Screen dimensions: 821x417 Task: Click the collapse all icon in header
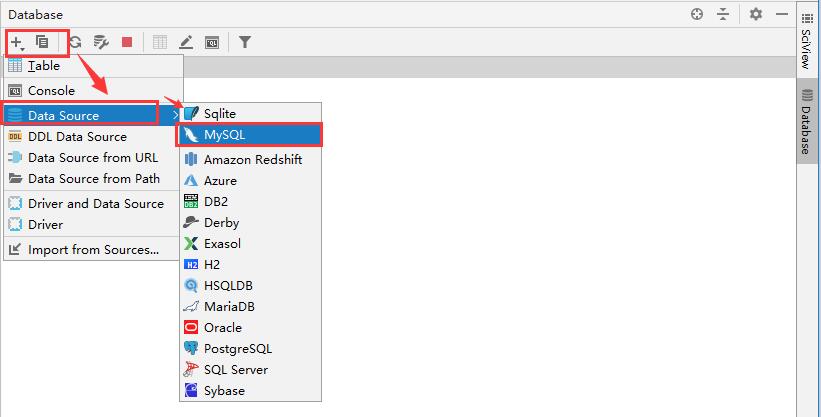click(x=723, y=14)
